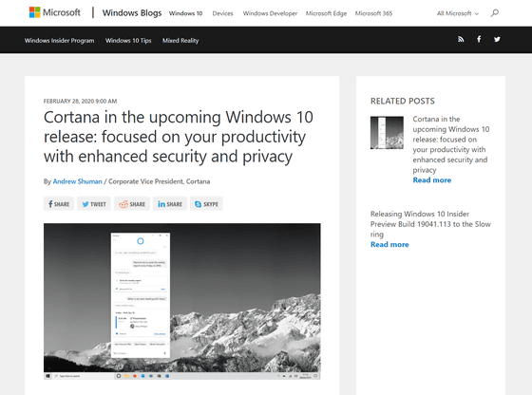
Task: Share the article via Skype
Action: (206, 204)
